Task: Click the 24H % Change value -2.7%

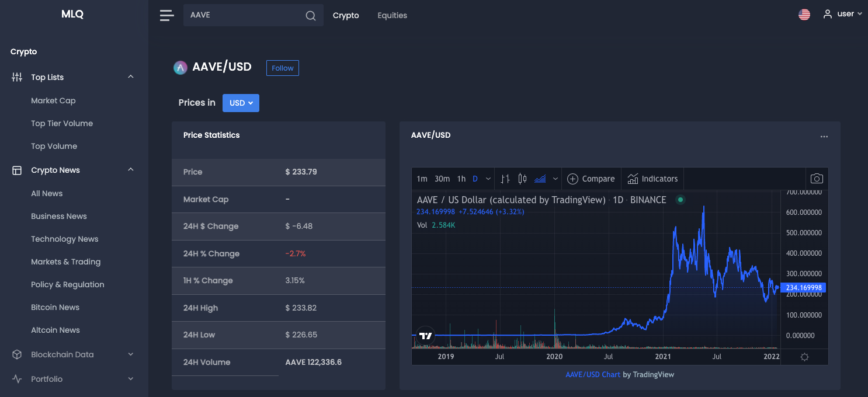Action: tap(296, 253)
